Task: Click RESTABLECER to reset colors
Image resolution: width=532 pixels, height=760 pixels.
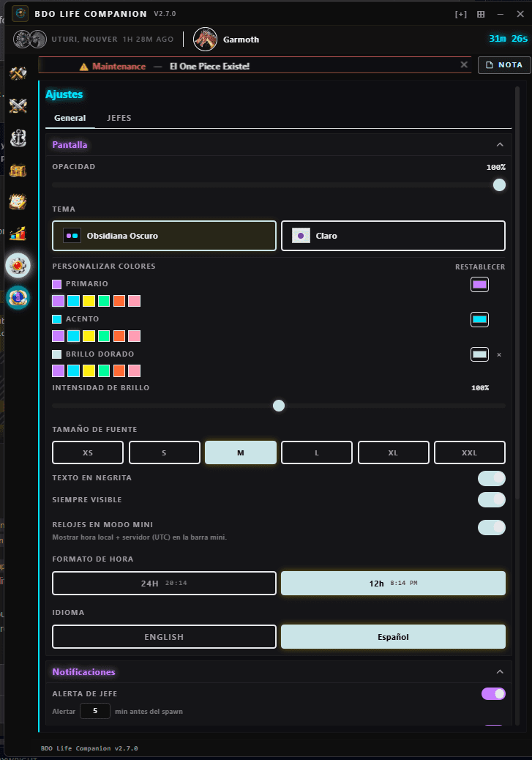Action: click(x=479, y=267)
